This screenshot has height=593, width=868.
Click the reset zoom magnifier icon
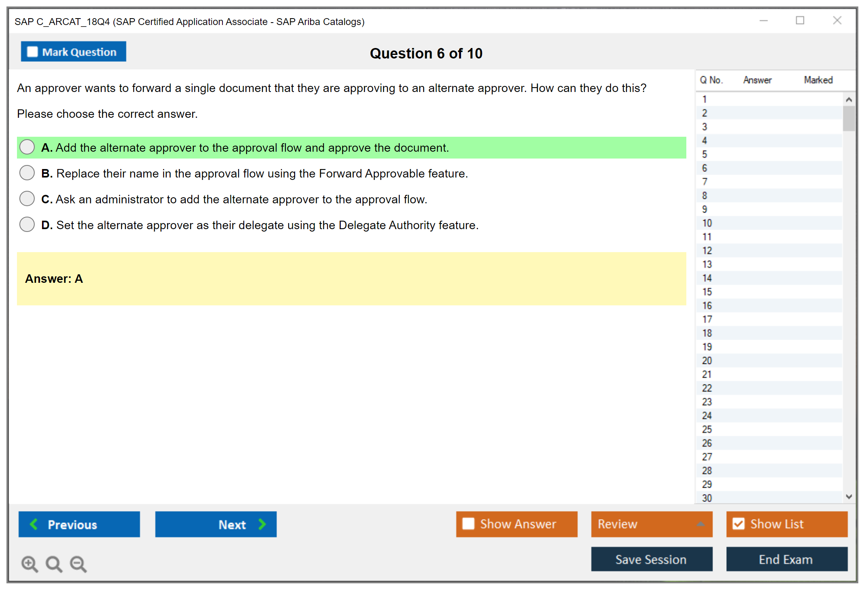coord(54,564)
